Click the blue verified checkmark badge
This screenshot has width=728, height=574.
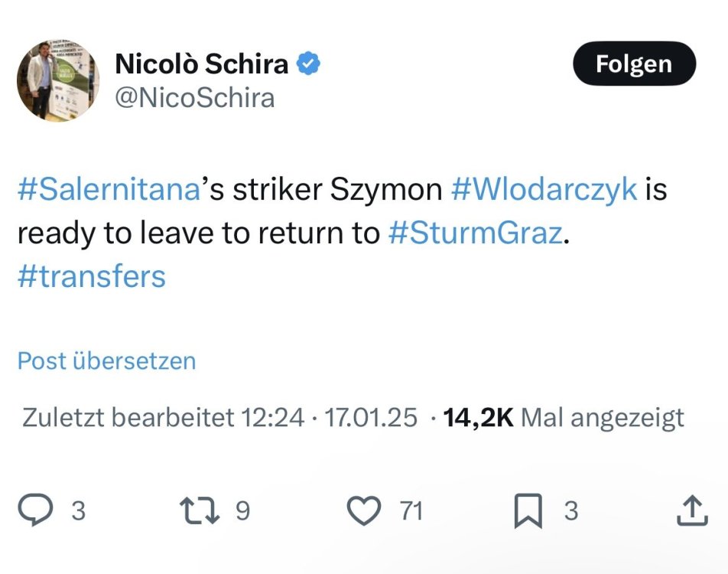(307, 64)
